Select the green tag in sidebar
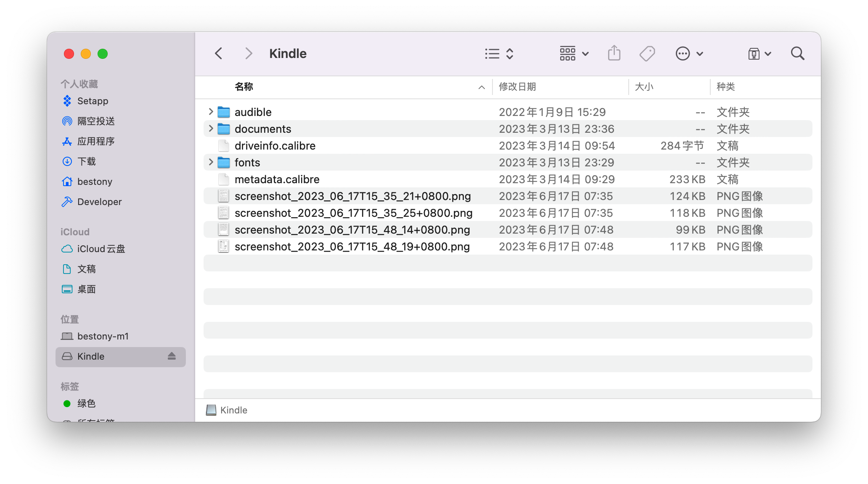This screenshot has width=868, height=484. (86, 403)
